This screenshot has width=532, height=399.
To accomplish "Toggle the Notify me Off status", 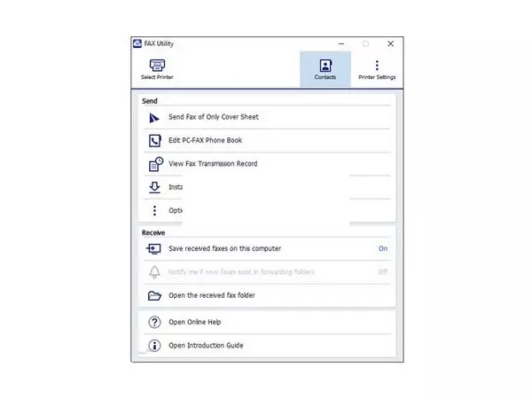I will tap(383, 272).
